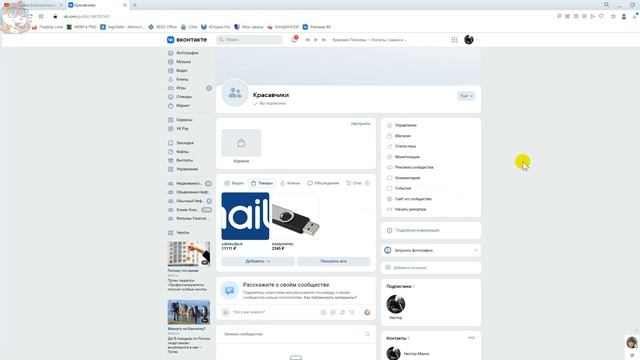This screenshot has height=360, width=640.
Task: Close the Красавчики browser tab
Action: 125,5
